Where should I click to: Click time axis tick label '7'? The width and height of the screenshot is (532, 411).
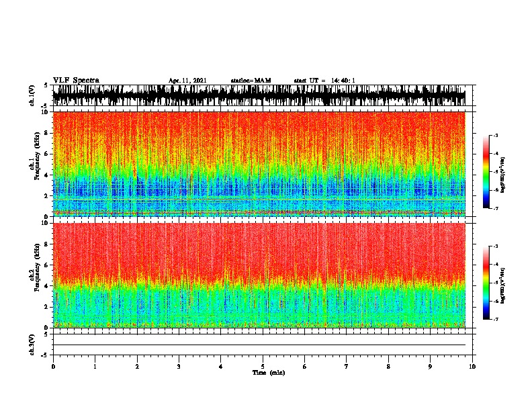coord(347,367)
